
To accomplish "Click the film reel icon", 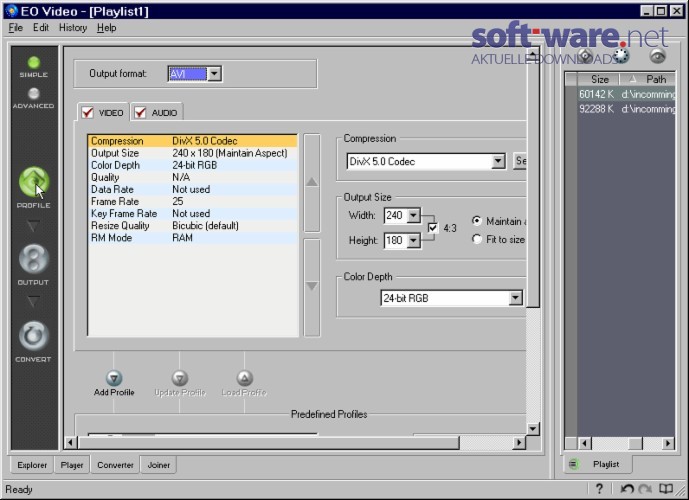I will (x=621, y=56).
